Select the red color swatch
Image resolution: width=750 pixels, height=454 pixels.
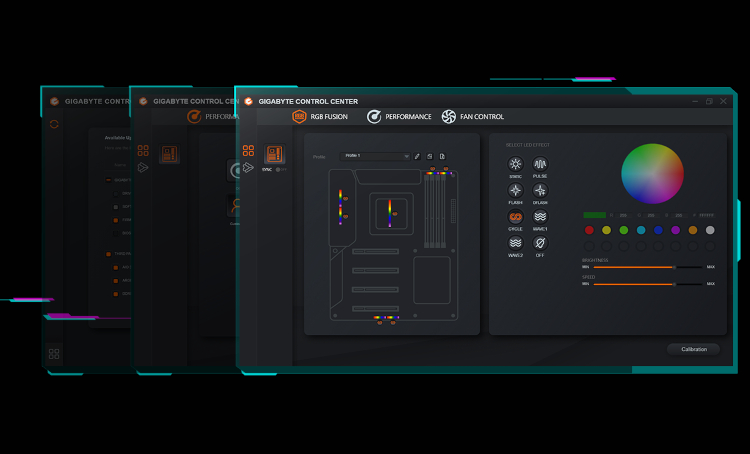click(589, 231)
